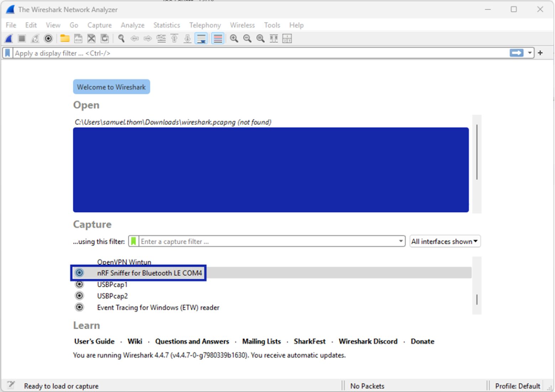Open the View menu

point(53,25)
